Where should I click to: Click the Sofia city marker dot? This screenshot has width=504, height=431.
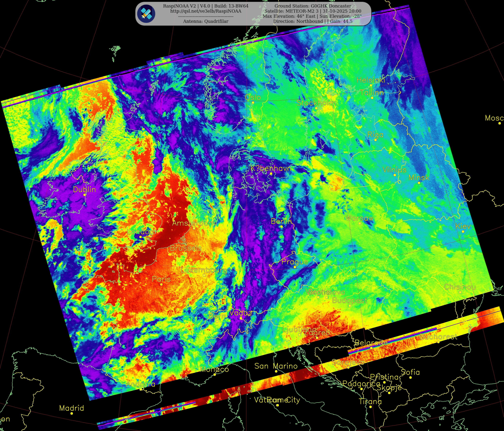click(411, 377)
